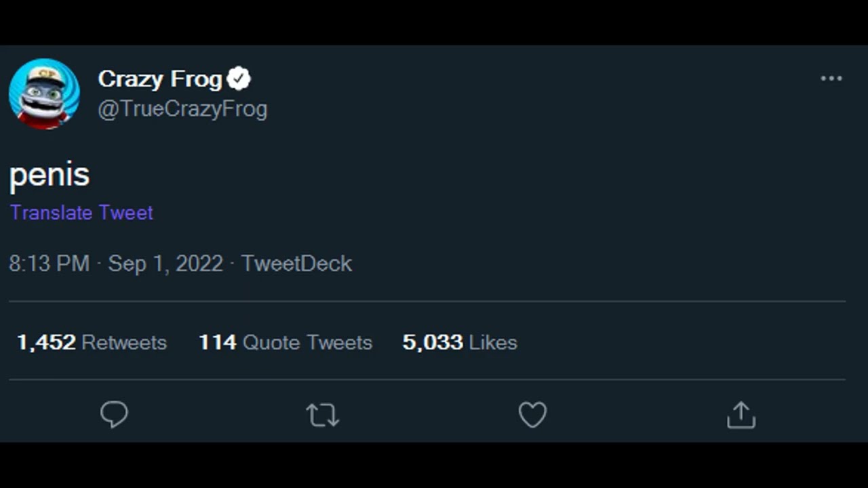This screenshot has height=488, width=868.
Task: Click the share upload arrow icon
Action: [x=741, y=415]
